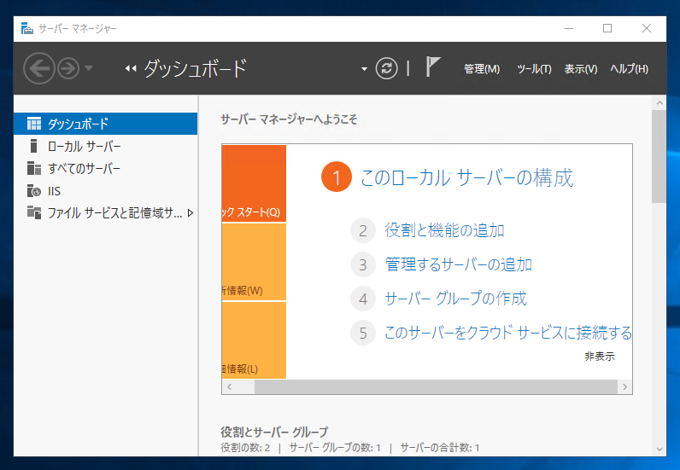This screenshot has height=470, width=680.
Task: Click サーバー マネージャーへようこそ heading
Action: [289, 119]
